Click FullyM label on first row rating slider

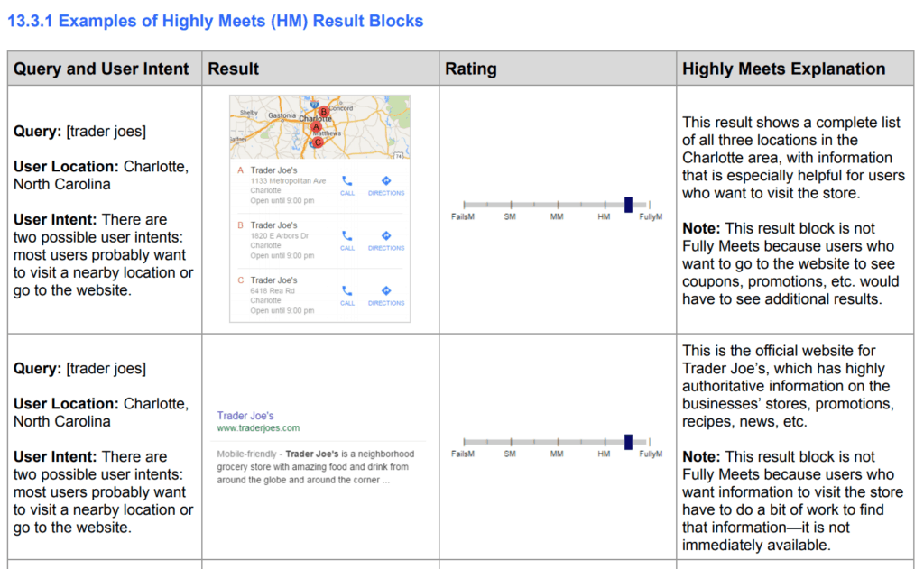coord(651,216)
